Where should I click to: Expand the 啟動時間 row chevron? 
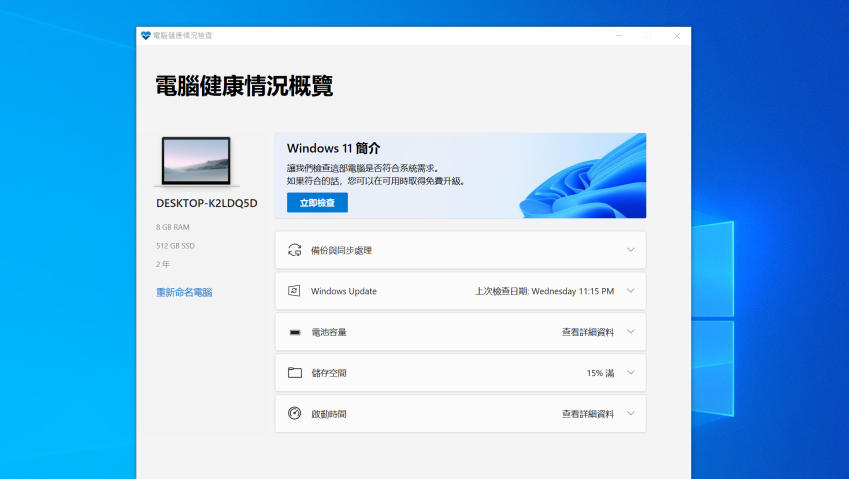(631, 414)
